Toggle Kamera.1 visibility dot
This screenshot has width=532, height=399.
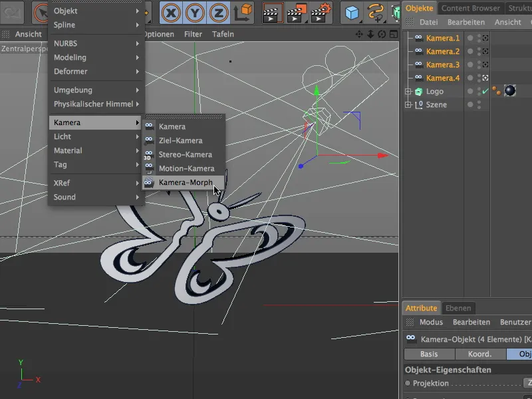point(470,38)
